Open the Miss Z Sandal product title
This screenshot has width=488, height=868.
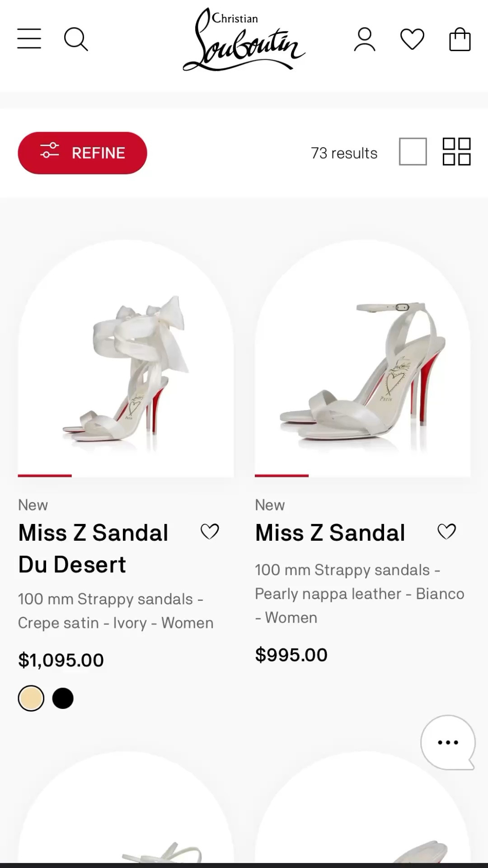click(330, 533)
